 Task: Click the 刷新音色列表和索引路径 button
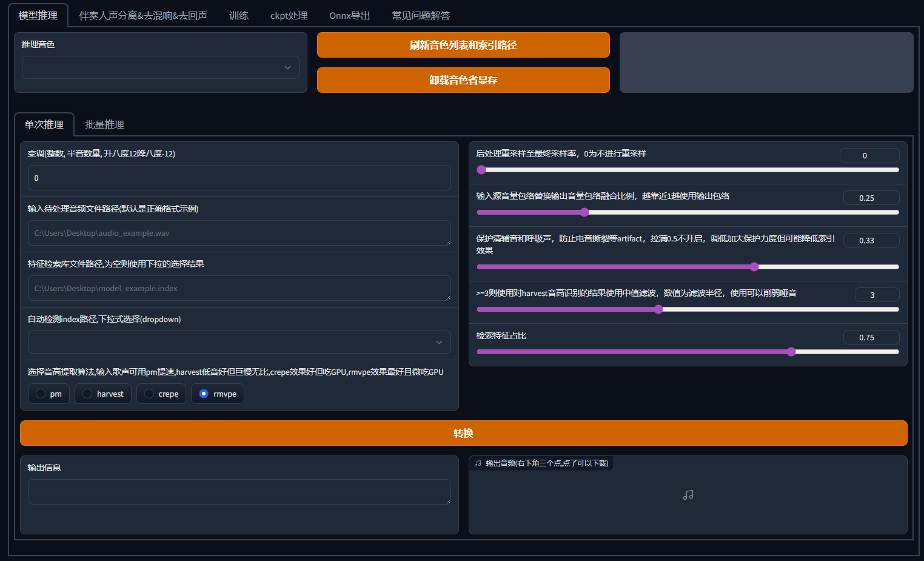pyautogui.click(x=463, y=45)
